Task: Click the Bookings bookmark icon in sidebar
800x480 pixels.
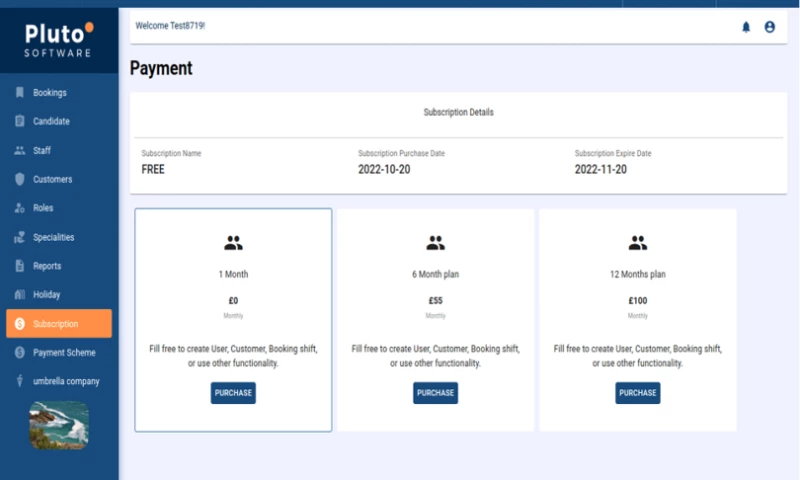Action: (x=19, y=92)
